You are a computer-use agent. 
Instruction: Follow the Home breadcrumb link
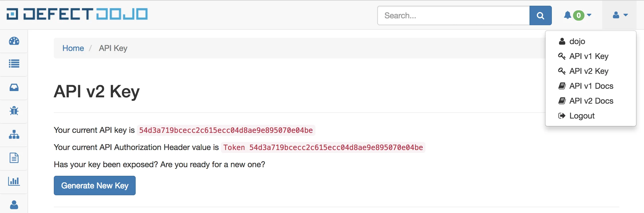pyautogui.click(x=73, y=48)
